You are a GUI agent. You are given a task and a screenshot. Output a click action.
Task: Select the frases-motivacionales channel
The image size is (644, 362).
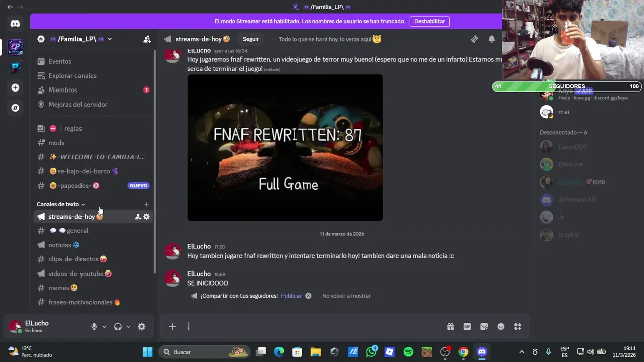tap(94, 302)
